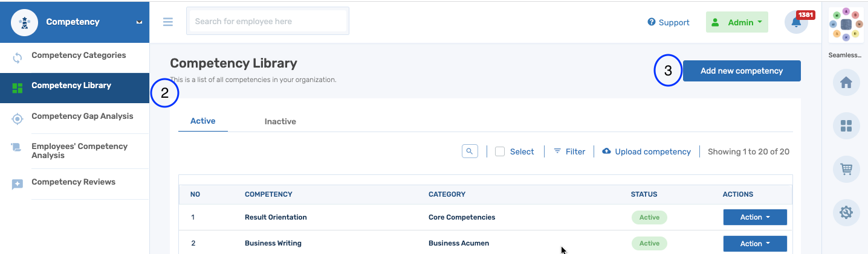Image resolution: width=868 pixels, height=254 pixels.
Task: Click the magnifier search icon above table
Action: tap(470, 151)
